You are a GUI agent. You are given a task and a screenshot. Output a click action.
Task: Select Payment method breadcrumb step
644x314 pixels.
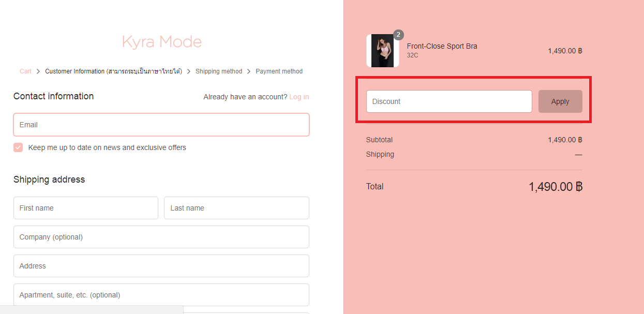pyautogui.click(x=279, y=71)
